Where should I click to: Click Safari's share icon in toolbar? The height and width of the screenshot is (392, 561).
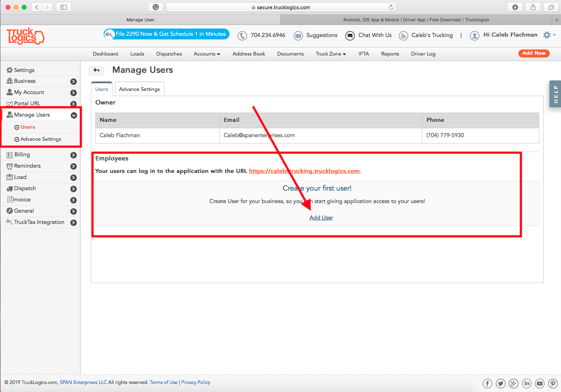click(533, 7)
